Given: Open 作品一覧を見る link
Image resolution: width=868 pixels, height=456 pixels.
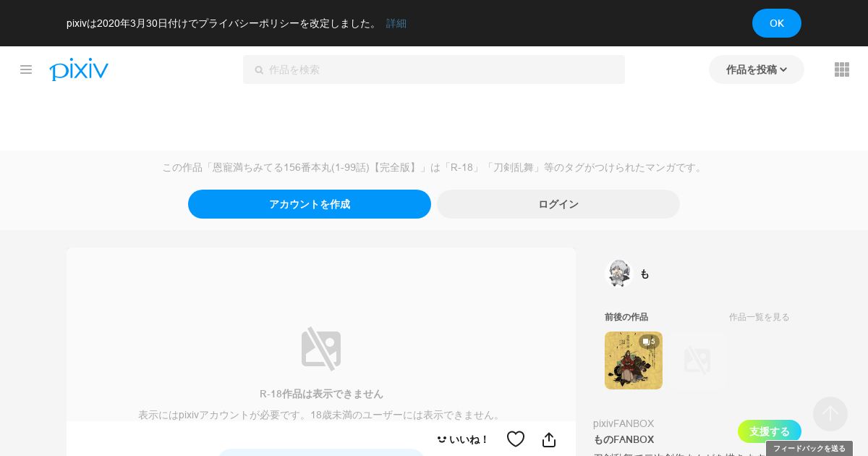Looking at the screenshot, I should (x=759, y=317).
